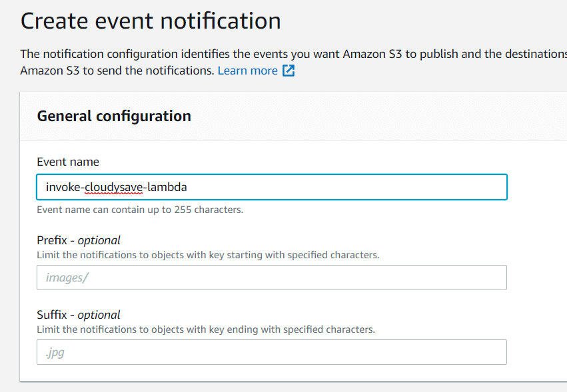This screenshot has width=567, height=392.
Task: Click the "Suffix - optional" label
Action: tap(79, 315)
